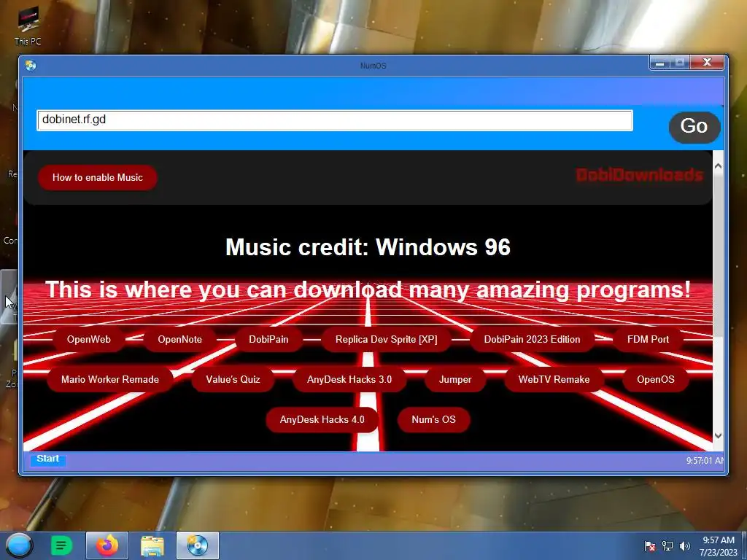Click the vertical scrollbar thumb
This screenshot has width=747, height=560.
(718, 256)
